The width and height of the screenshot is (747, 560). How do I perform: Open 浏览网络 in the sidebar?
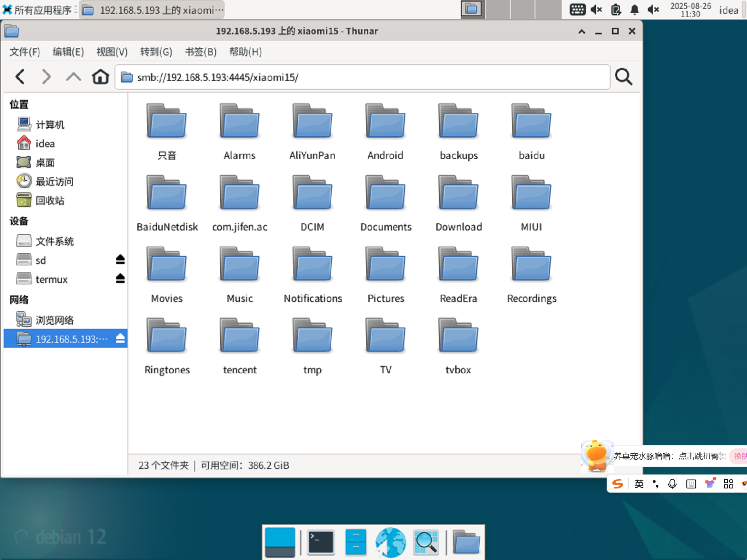tap(54, 320)
